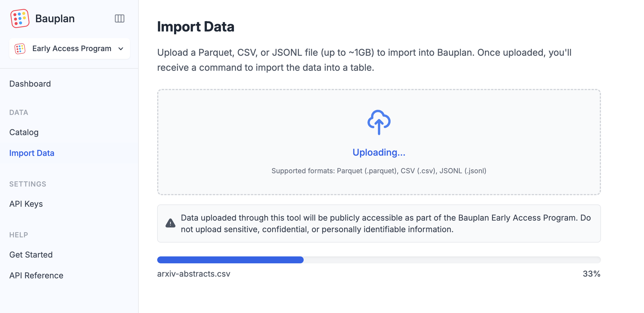This screenshot has height=313, width=644.
Task: Click the arxiv-abstracts.csv file name
Action: coord(194,274)
